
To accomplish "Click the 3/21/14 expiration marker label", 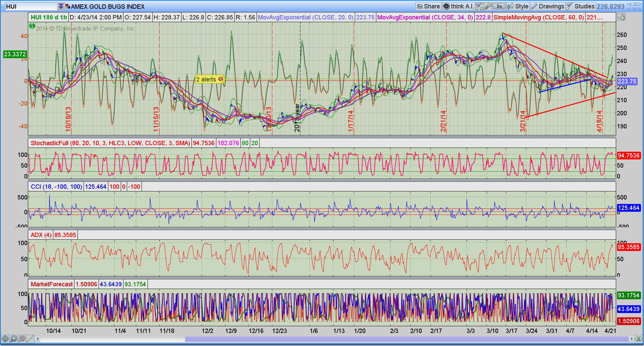I will click(523, 121).
